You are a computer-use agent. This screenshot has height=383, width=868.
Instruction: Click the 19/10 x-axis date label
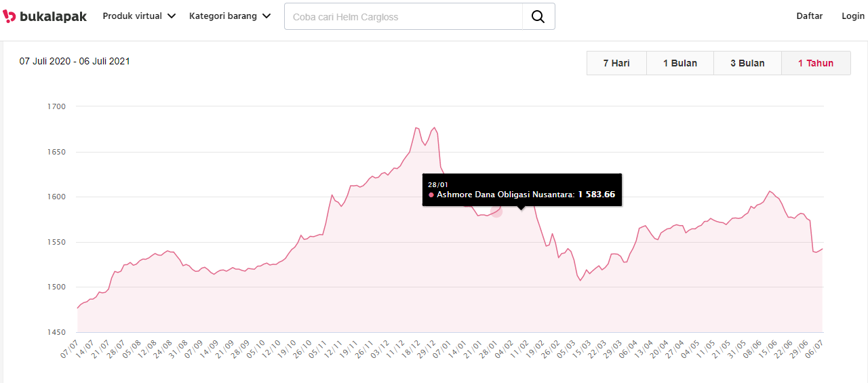tap(288, 349)
